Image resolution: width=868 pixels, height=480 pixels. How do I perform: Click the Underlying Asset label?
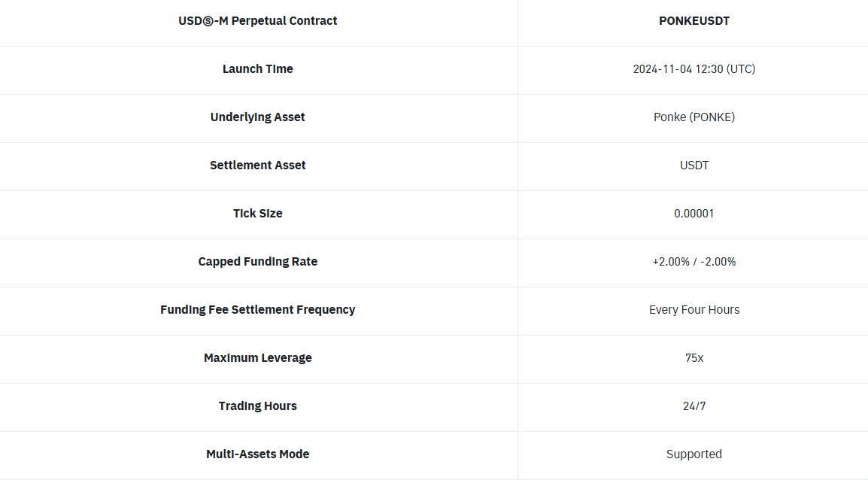point(258,117)
